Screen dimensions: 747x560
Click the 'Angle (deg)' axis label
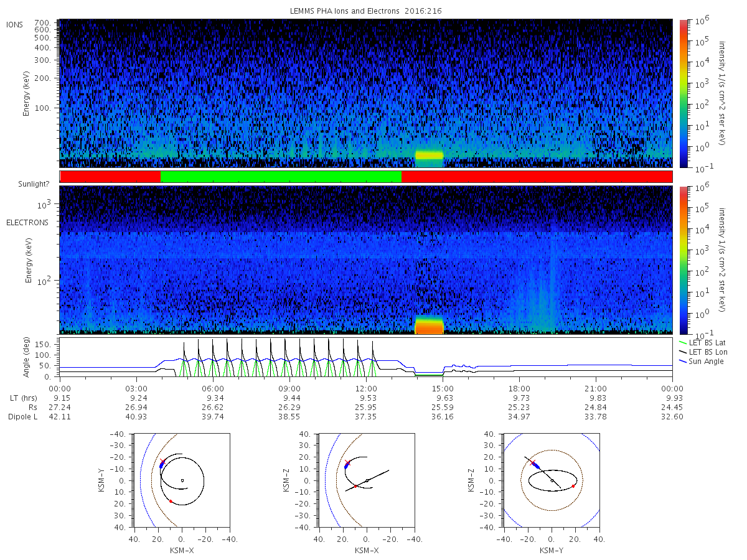pyautogui.click(x=27, y=358)
